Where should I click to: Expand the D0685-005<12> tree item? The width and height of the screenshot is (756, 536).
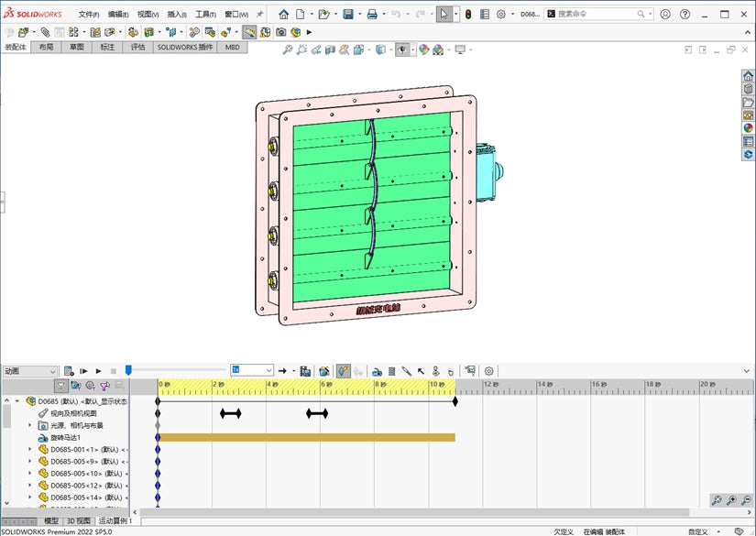point(30,486)
